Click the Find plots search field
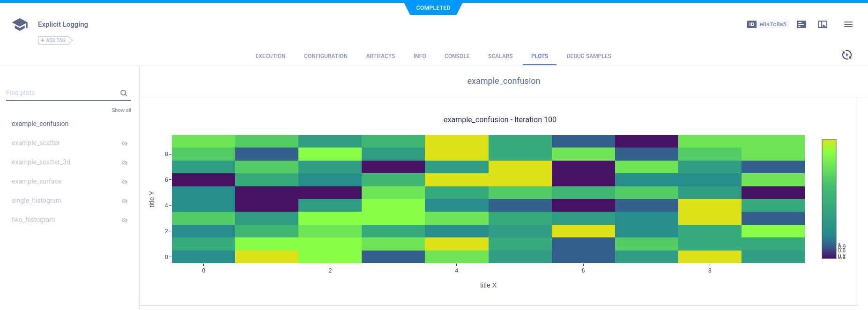The image size is (868, 310). (61, 93)
